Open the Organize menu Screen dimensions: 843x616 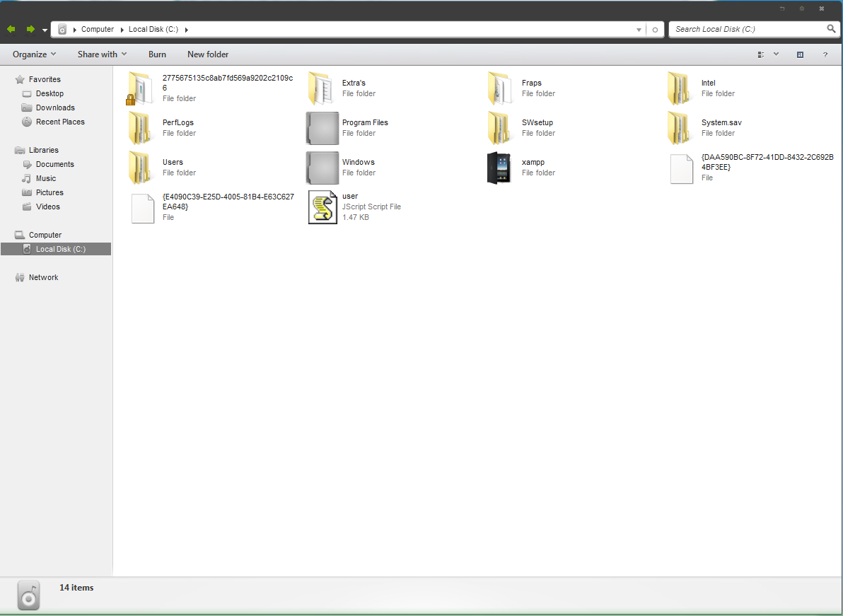coord(34,54)
